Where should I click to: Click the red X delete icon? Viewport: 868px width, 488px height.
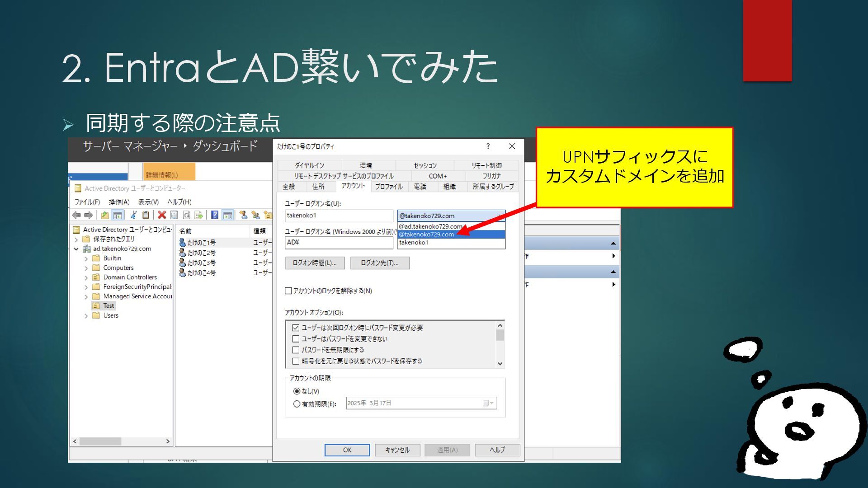click(161, 215)
